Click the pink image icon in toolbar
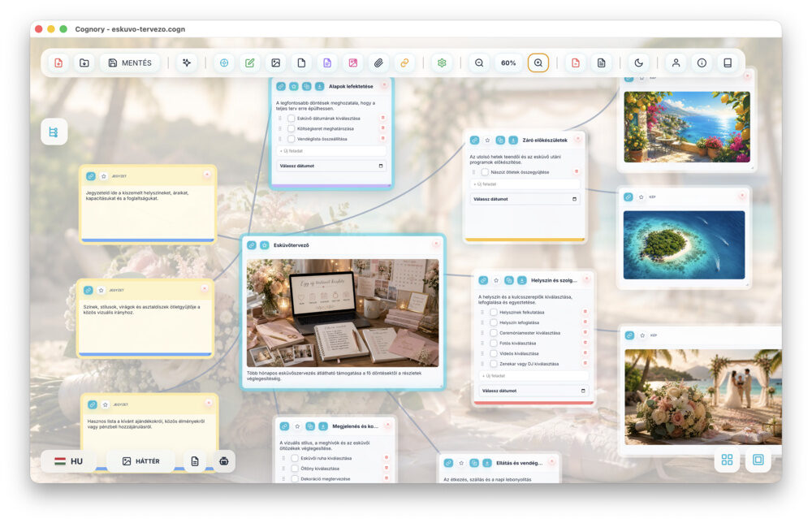 click(353, 63)
